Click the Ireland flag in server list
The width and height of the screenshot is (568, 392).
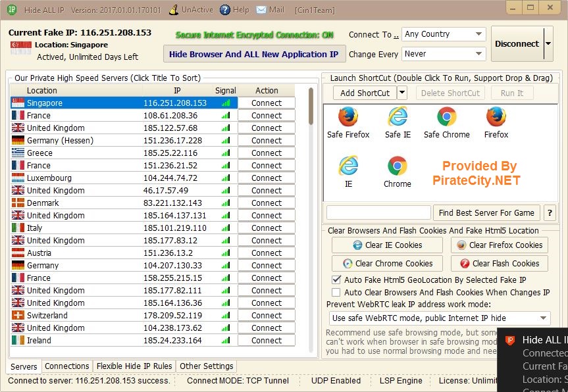coord(18,340)
